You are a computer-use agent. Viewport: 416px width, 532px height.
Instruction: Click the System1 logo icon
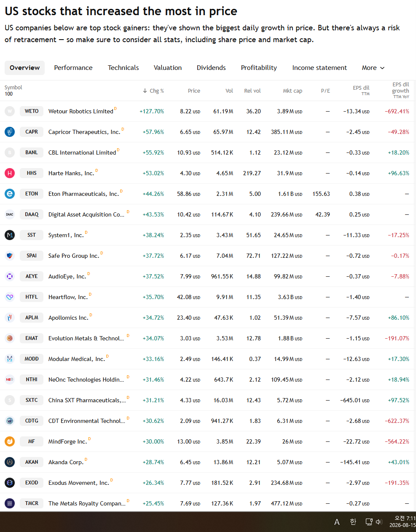tap(10, 235)
